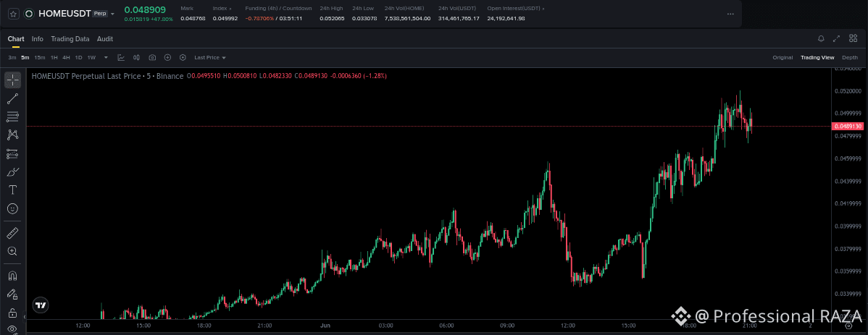
Task: Switch to the Info tab
Action: pyautogui.click(x=38, y=38)
